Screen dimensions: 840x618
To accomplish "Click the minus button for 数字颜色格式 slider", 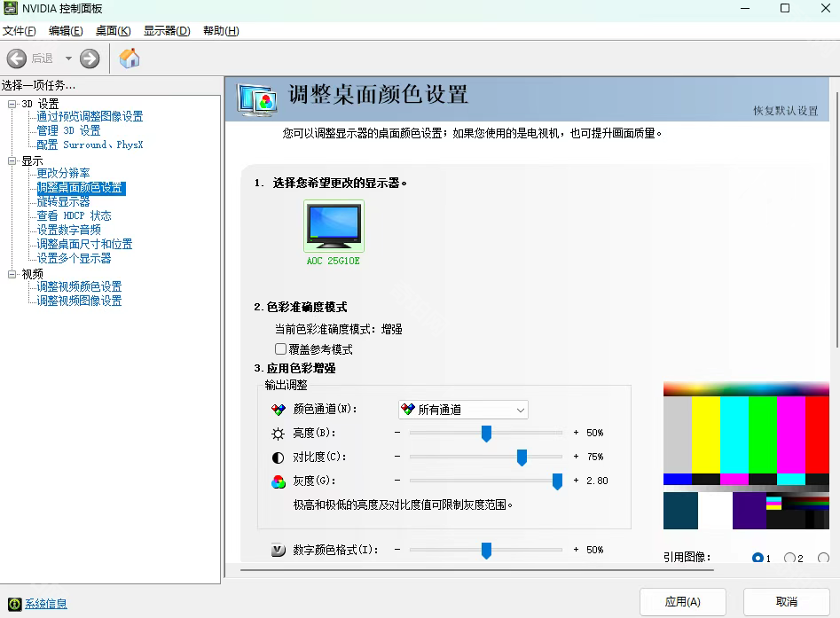I will [397, 550].
